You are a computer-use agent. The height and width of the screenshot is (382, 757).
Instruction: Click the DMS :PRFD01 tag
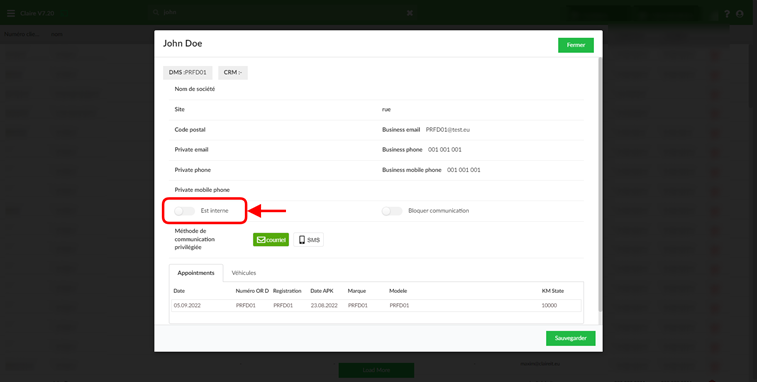pos(188,72)
